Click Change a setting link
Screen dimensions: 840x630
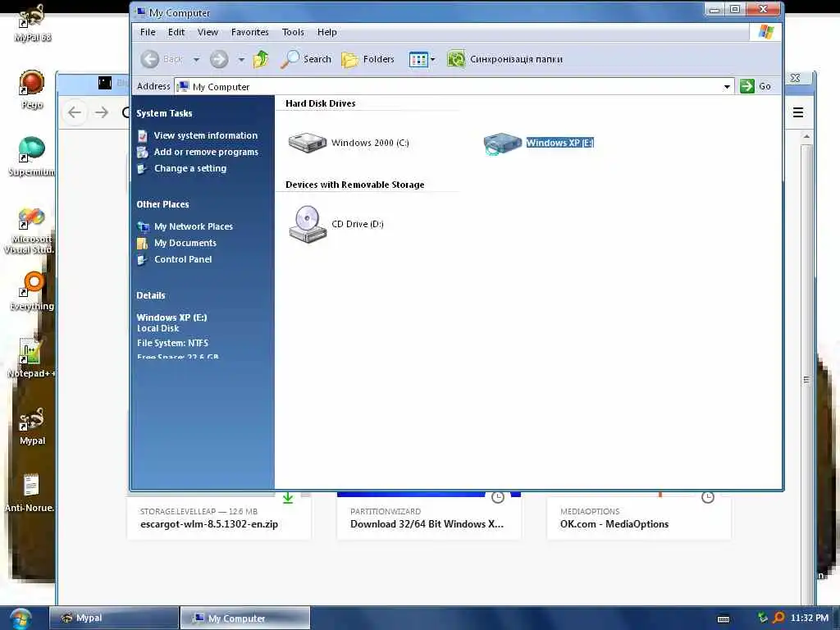coord(190,168)
